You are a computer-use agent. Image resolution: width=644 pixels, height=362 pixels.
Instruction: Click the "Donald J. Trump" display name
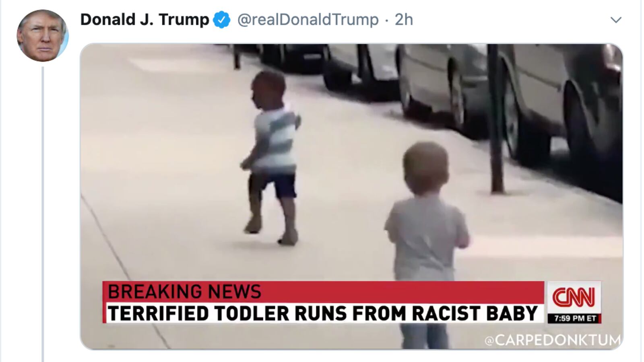point(144,19)
